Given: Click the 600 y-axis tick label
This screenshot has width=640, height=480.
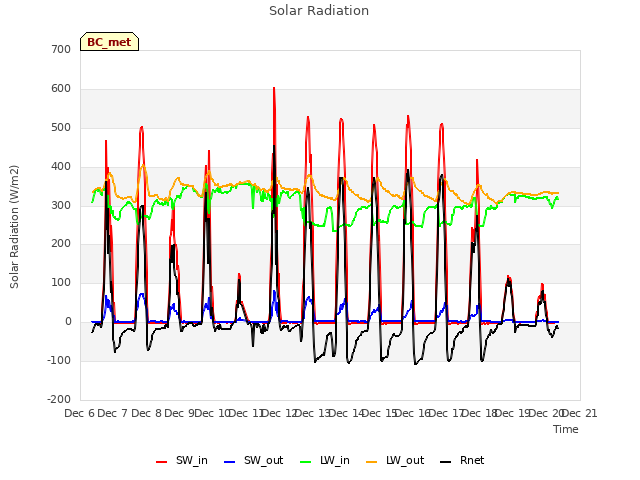Looking at the screenshot, I should pos(61,89).
